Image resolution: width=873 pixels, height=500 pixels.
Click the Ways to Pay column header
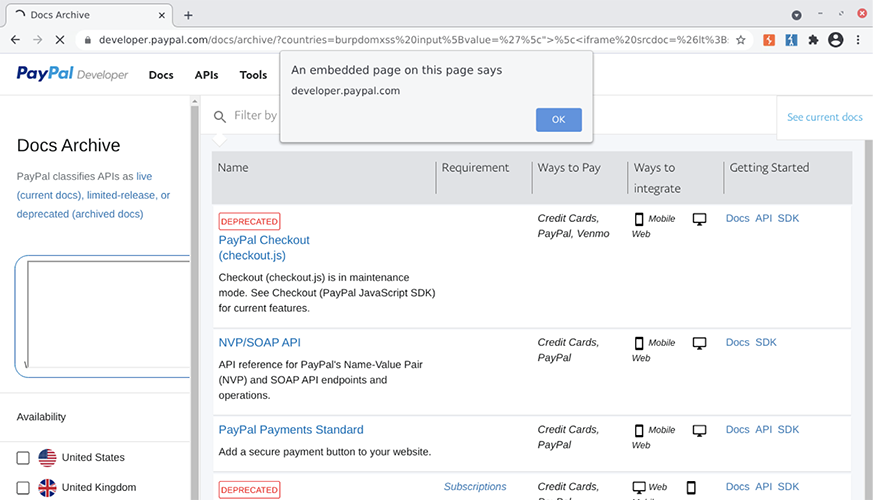tap(569, 168)
